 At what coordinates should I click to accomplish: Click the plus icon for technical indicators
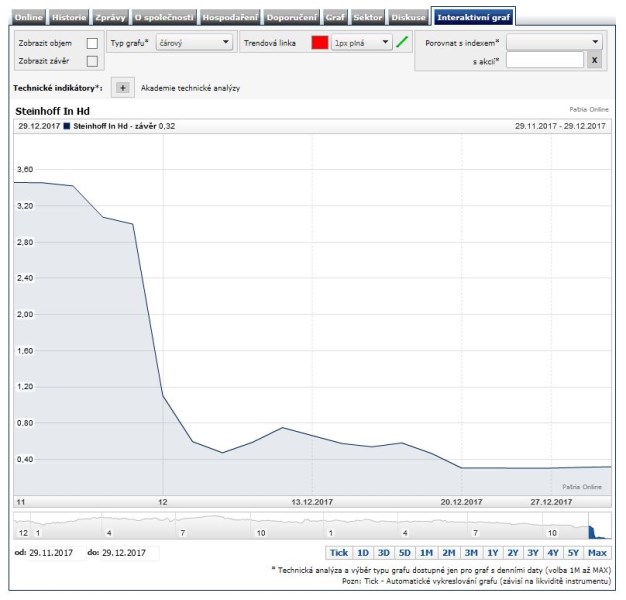coord(123,88)
